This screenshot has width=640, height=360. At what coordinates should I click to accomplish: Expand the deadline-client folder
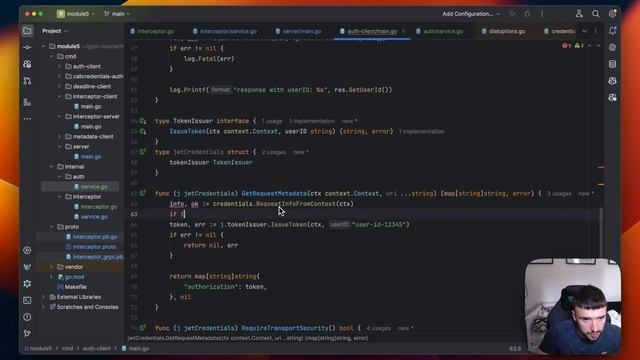tap(60, 87)
